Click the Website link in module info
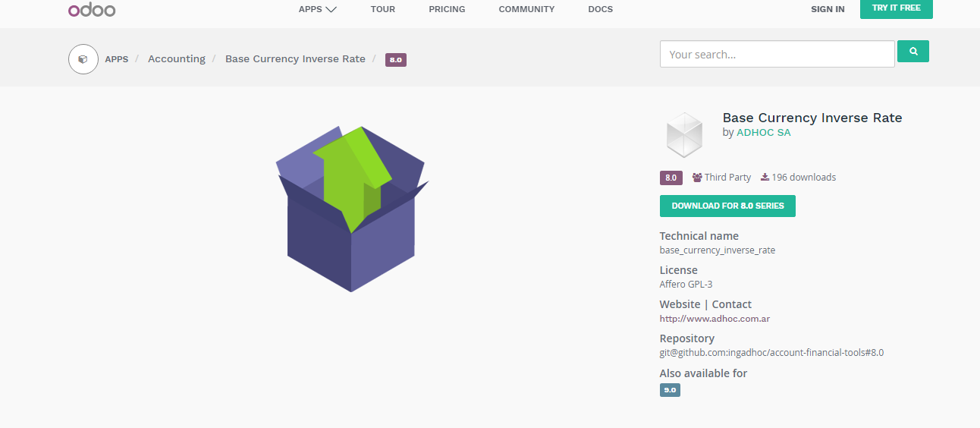 680,304
